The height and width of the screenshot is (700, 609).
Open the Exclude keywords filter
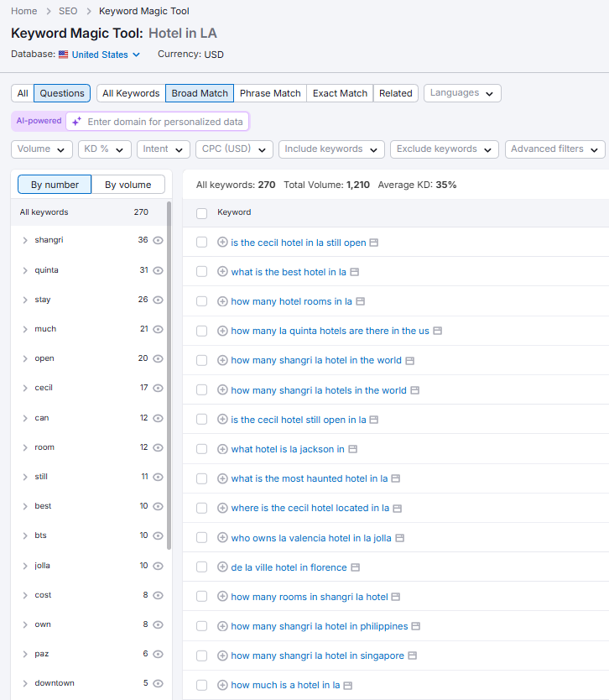click(444, 149)
